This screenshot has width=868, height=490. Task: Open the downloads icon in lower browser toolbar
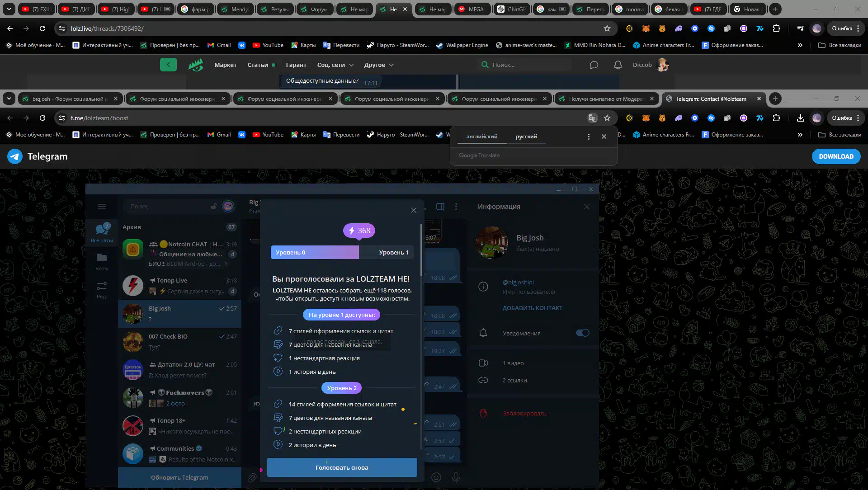coord(800,118)
